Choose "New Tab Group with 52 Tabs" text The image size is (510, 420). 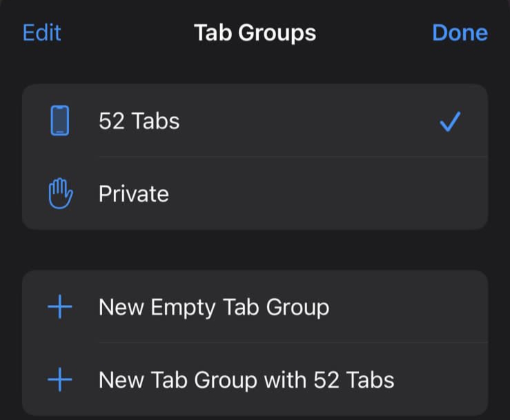[x=246, y=379]
